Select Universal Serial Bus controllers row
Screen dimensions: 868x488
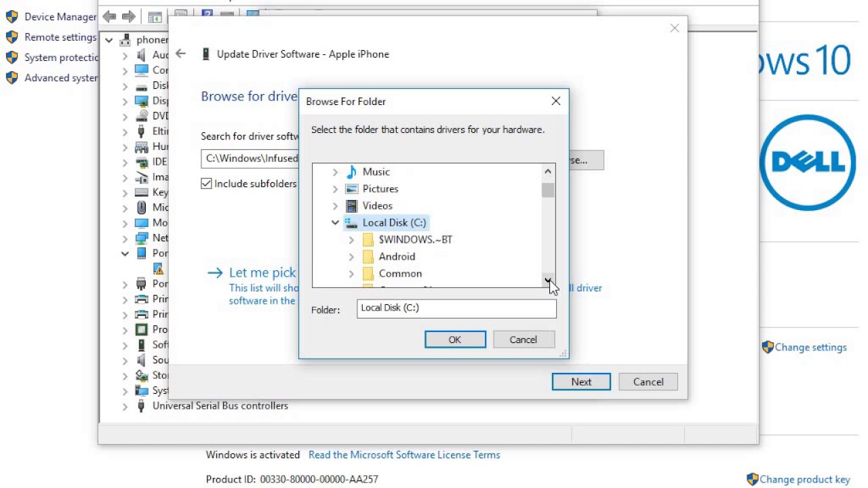(x=220, y=406)
